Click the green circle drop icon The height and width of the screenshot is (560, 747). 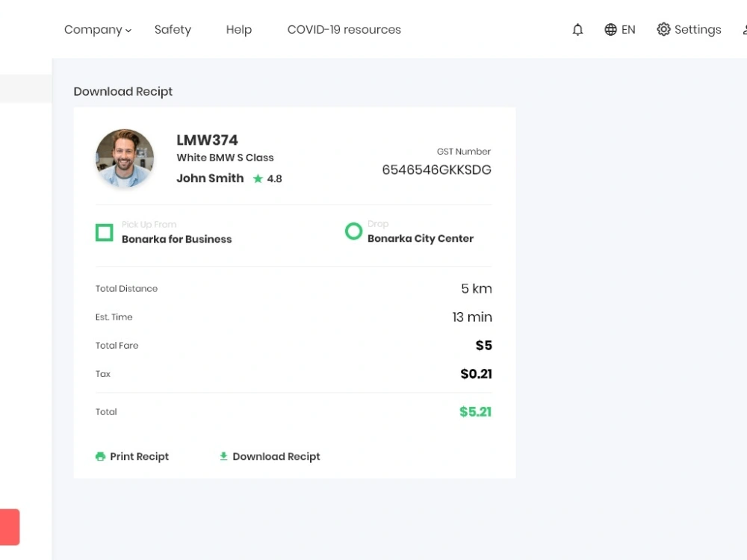click(353, 231)
